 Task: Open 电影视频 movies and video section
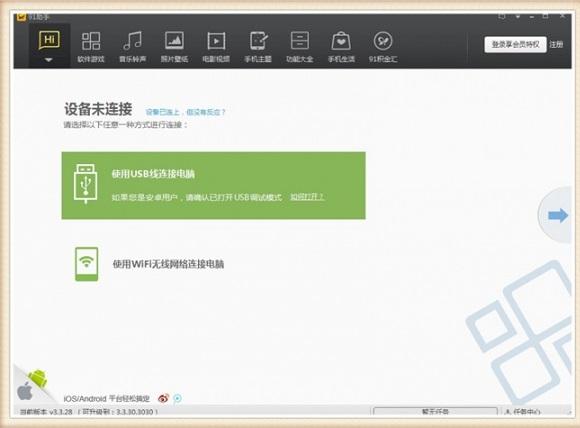point(216,46)
